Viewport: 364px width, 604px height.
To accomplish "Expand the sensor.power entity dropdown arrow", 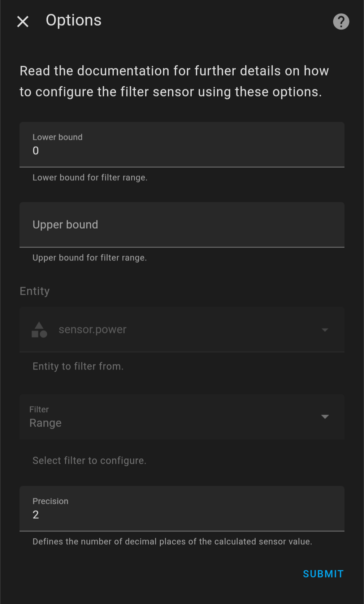I will (x=325, y=330).
